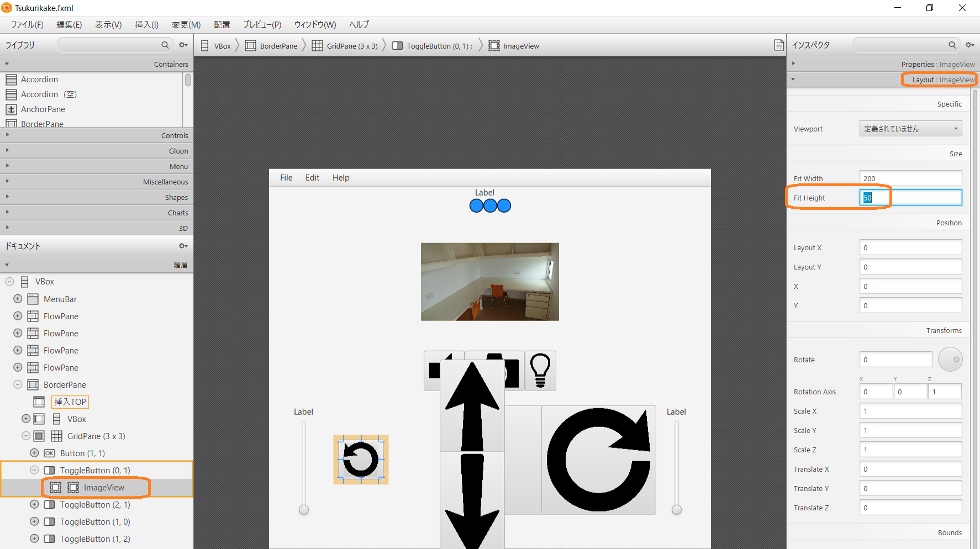Click the library search magnifier icon
Viewport: 980px width, 549px height.
coord(165,45)
